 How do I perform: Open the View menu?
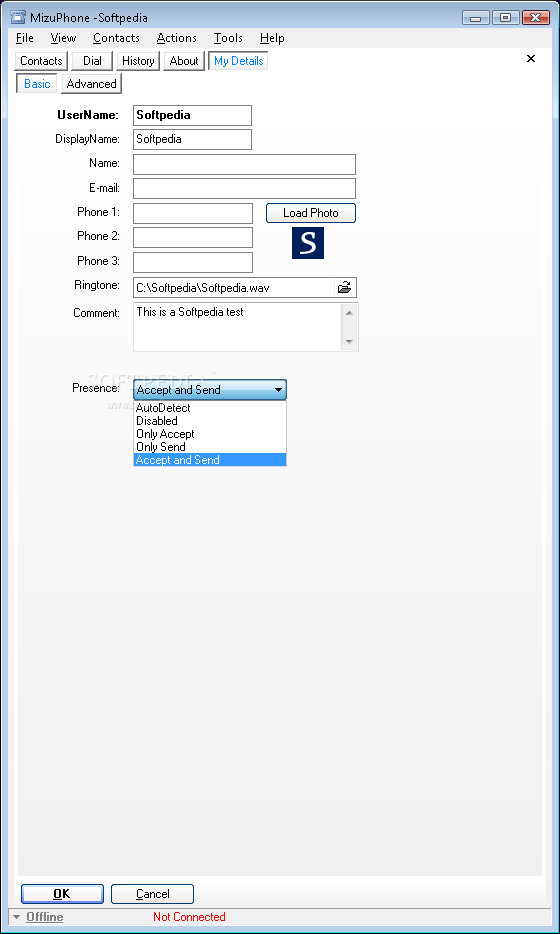coord(63,38)
